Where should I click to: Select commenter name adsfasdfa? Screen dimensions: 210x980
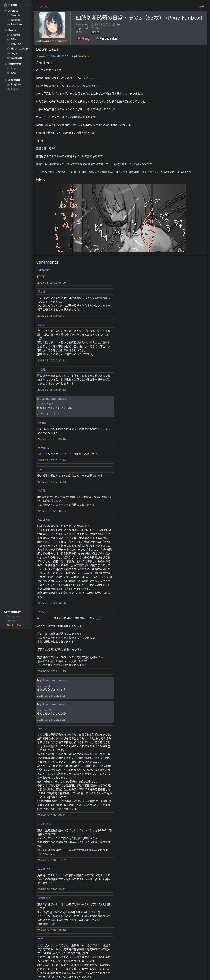44,270
